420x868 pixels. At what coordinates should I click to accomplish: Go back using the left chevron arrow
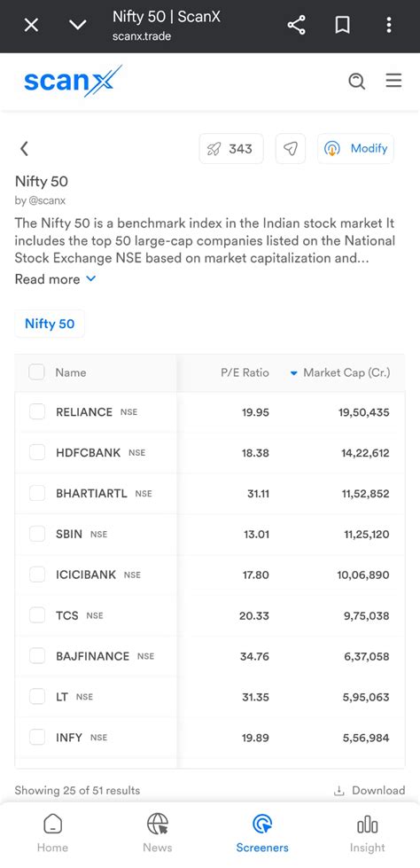[x=24, y=148]
